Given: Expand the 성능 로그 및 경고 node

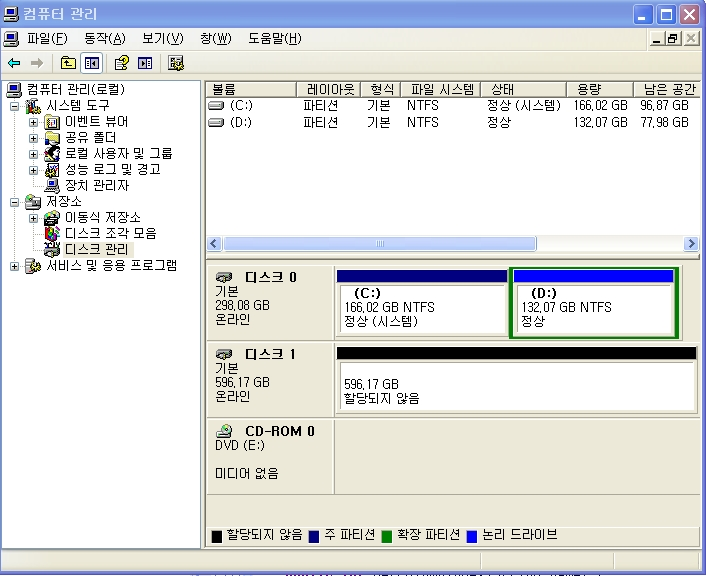Looking at the screenshot, I should (x=33, y=170).
